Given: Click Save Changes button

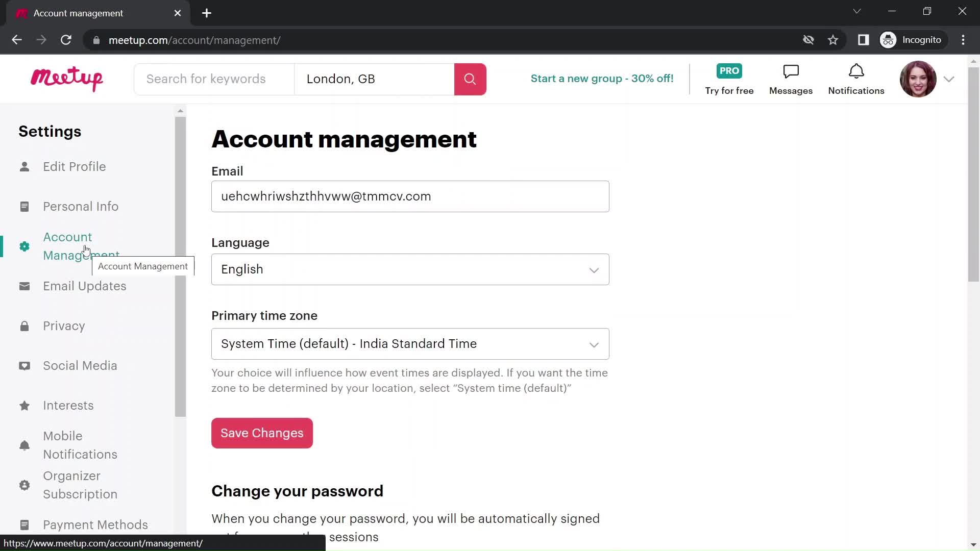Looking at the screenshot, I should click(x=262, y=433).
